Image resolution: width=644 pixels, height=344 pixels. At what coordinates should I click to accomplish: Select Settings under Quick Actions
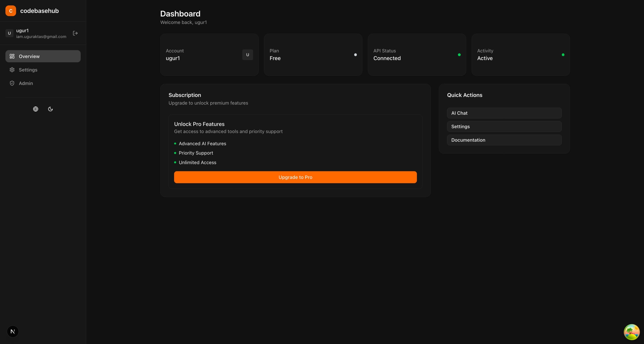coord(504,126)
